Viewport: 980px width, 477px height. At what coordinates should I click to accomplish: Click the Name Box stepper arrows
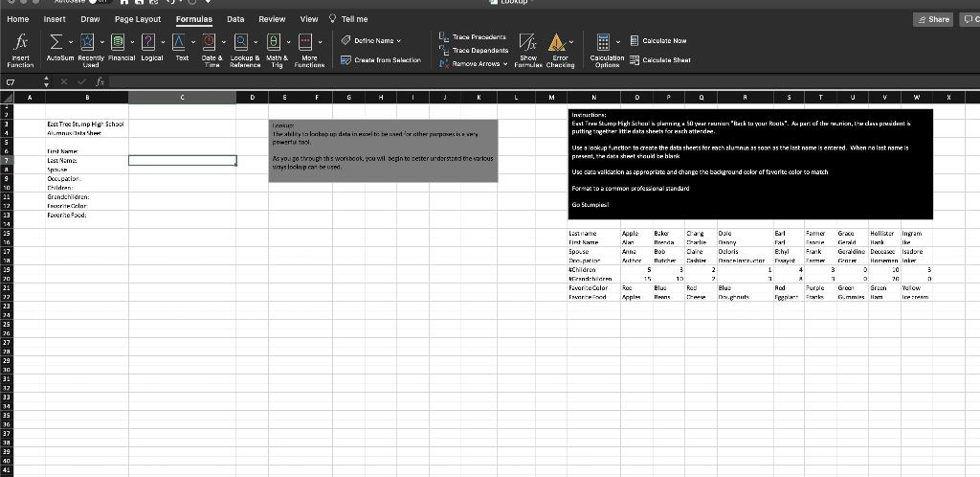pos(46,82)
